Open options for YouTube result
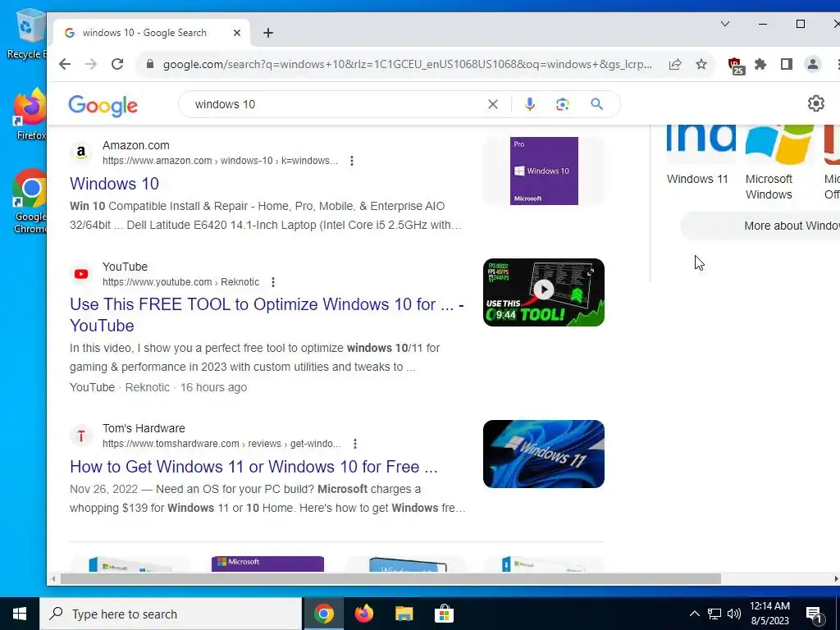 click(273, 282)
